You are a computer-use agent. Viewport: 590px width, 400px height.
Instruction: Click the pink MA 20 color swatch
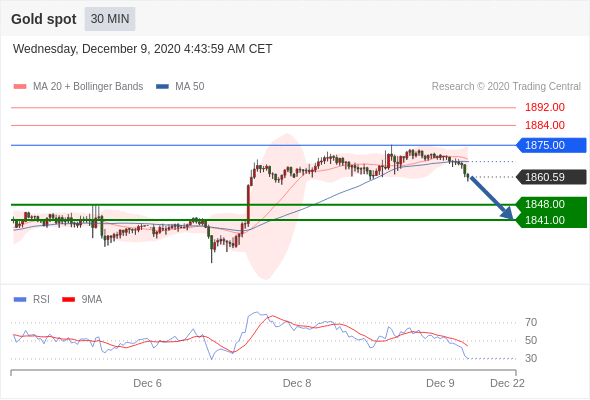20,87
